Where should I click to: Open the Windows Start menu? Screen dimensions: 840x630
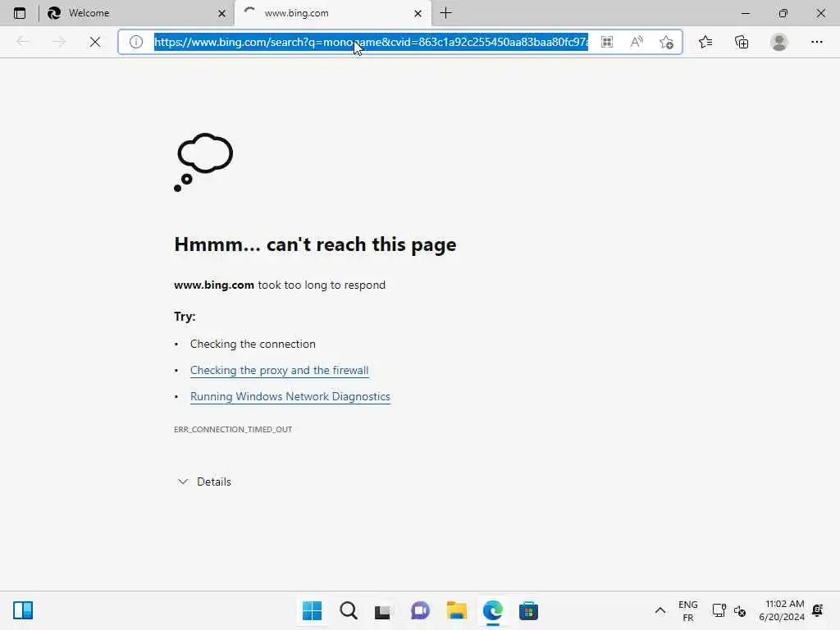pos(312,610)
